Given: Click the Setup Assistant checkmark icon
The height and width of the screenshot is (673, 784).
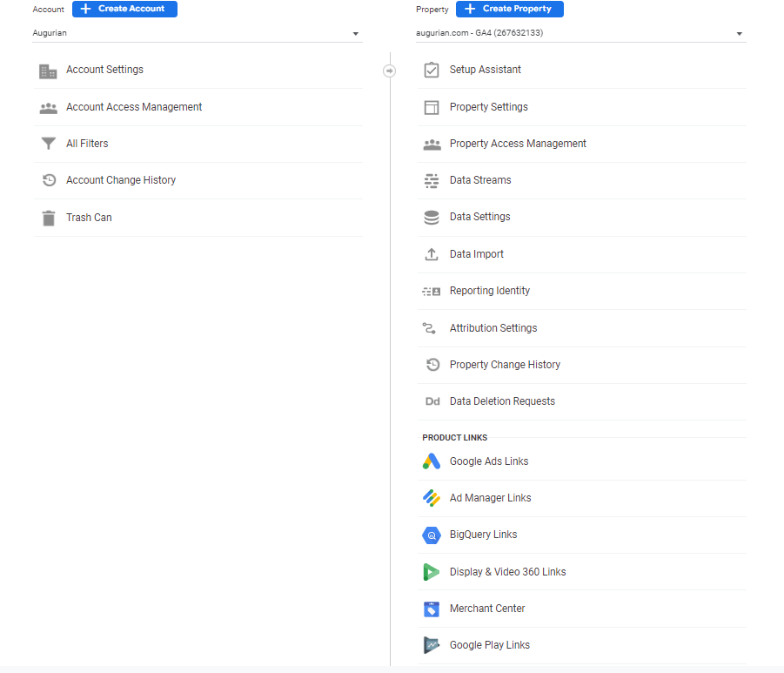Looking at the screenshot, I should pyautogui.click(x=432, y=70).
